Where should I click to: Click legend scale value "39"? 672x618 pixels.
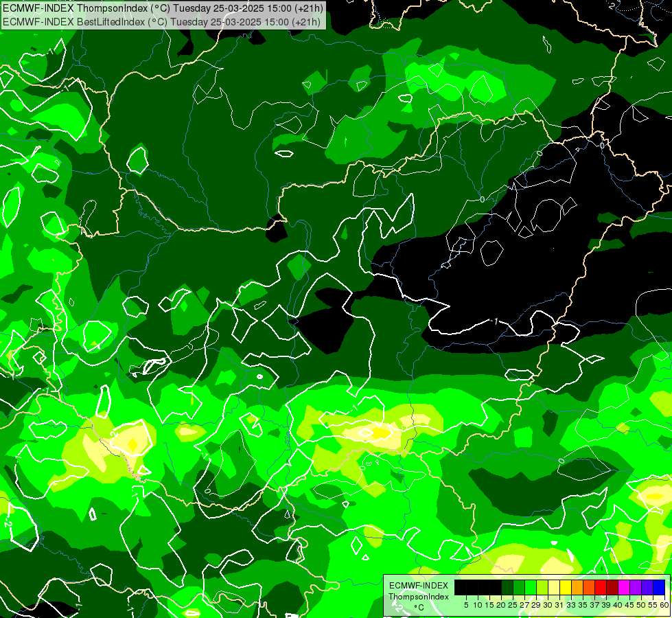tap(607, 605)
